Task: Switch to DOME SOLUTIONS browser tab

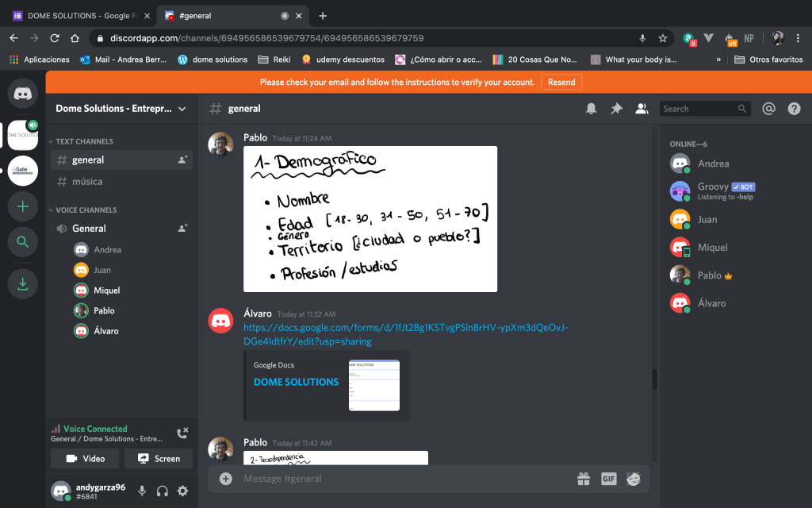Action: [79, 15]
